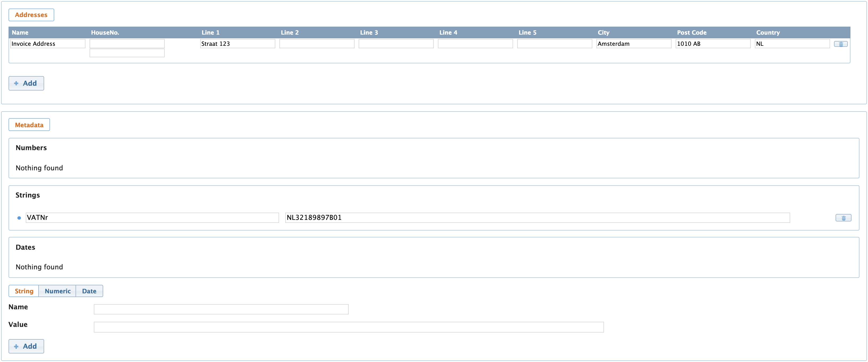The width and height of the screenshot is (868, 362).
Task: Click the lower HouseNo. input field
Action: [127, 53]
